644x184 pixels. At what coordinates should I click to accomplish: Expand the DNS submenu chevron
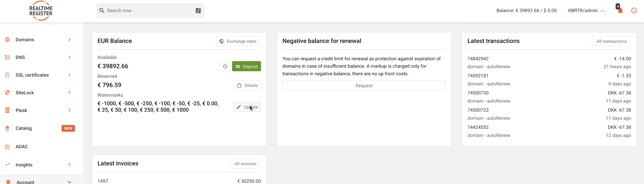(x=70, y=57)
